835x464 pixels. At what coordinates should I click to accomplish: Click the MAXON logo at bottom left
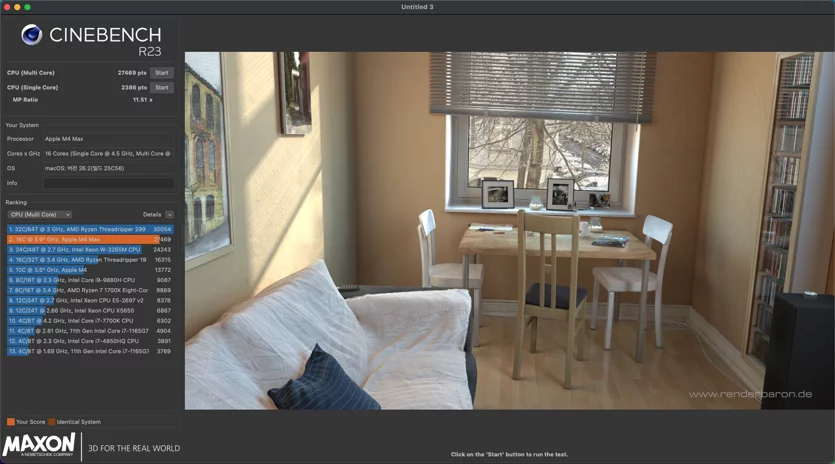click(39, 445)
